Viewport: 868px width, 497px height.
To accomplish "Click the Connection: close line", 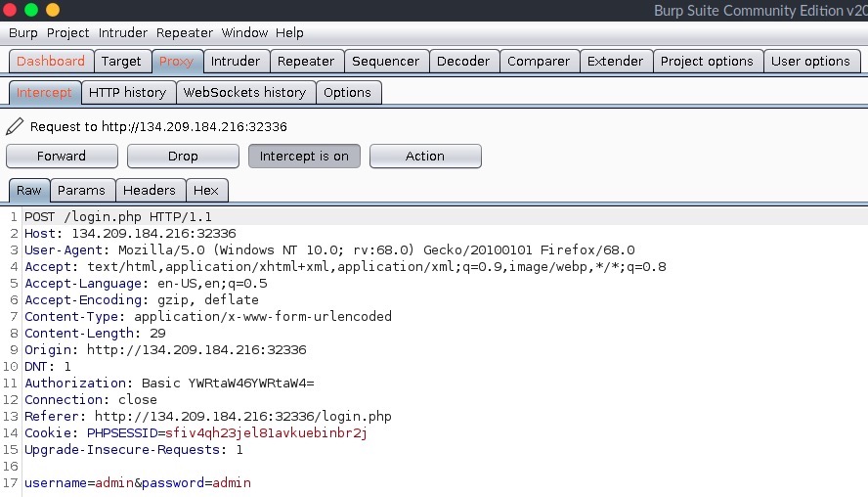I will coord(91,399).
